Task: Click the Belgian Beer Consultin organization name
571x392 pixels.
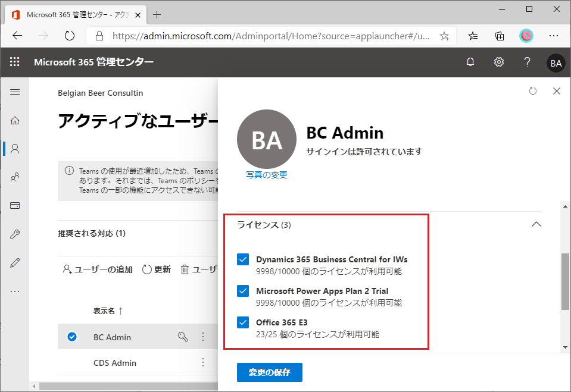Action: [100, 93]
